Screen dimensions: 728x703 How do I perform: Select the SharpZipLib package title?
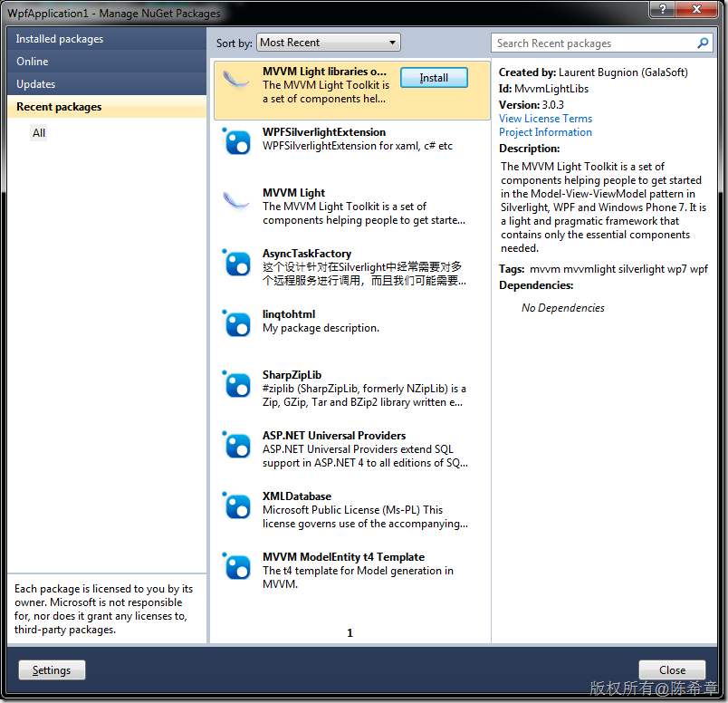pos(292,374)
